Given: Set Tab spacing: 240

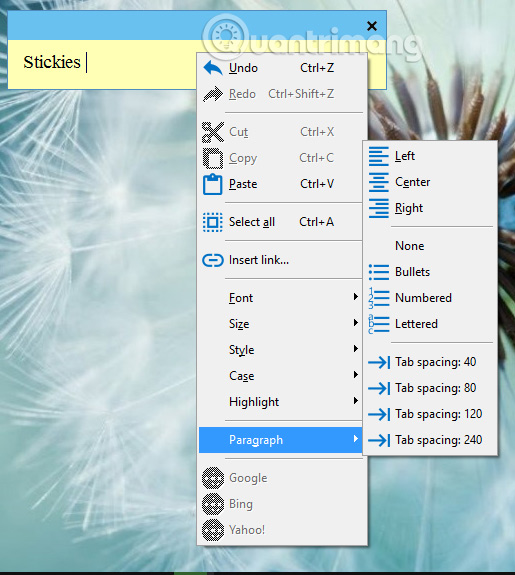Looking at the screenshot, I should pos(430,440).
